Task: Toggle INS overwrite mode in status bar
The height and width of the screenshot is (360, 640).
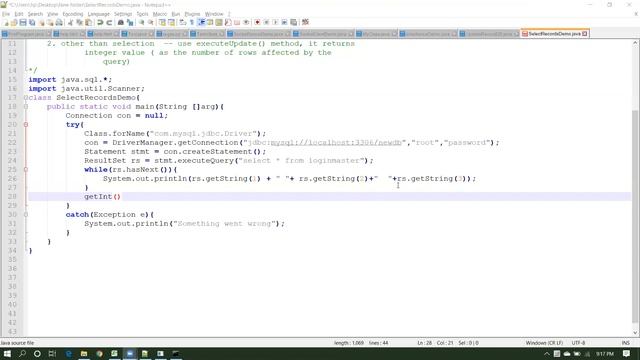Action: point(625,343)
